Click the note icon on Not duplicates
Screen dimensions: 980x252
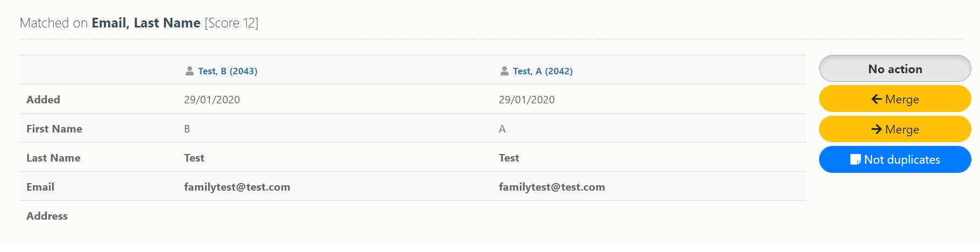(x=855, y=159)
